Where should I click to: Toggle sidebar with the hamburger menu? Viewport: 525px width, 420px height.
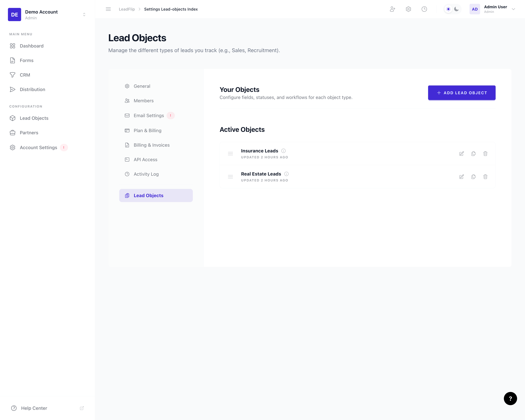coord(108,9)
